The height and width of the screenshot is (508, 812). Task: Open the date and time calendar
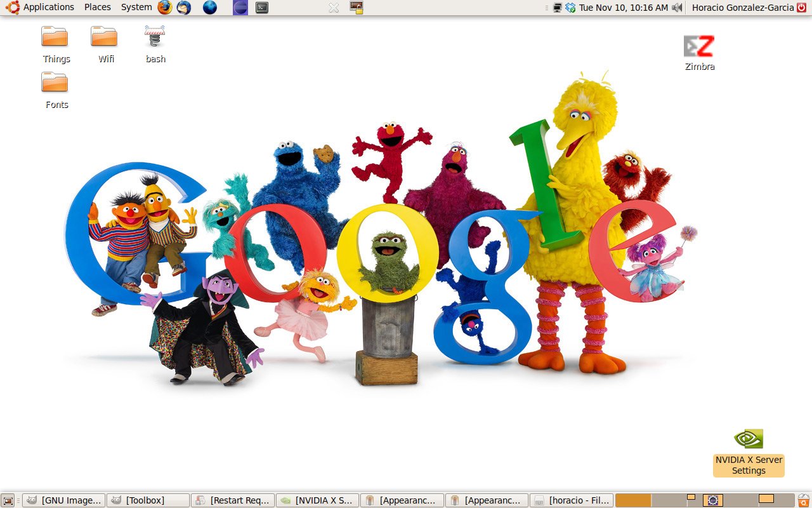623,8
